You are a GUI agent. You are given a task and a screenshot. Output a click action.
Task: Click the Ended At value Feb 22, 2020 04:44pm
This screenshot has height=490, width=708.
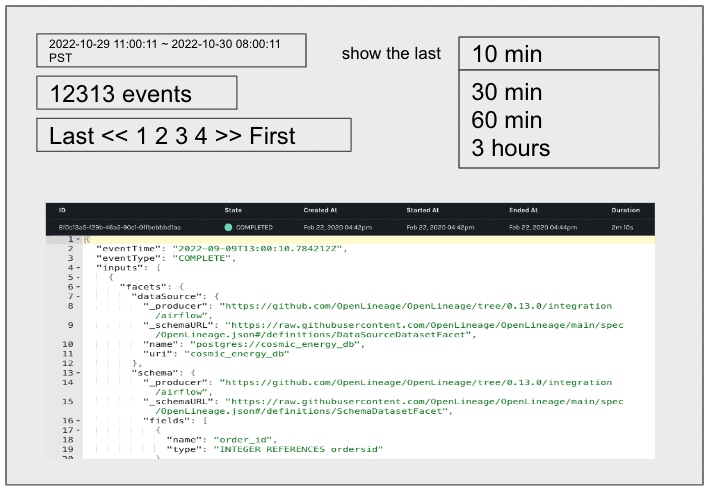543,227
